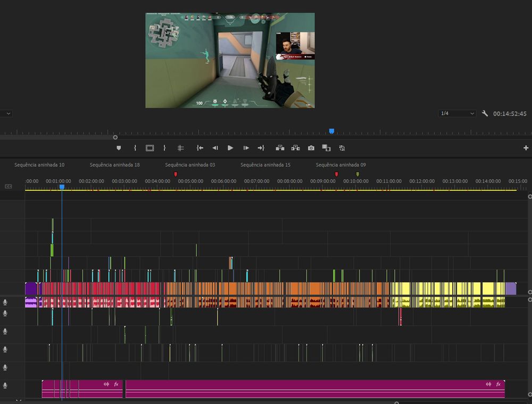Toggle voice-over record on third audio track
Screen dimensions: 532x404
click(5, 332)
